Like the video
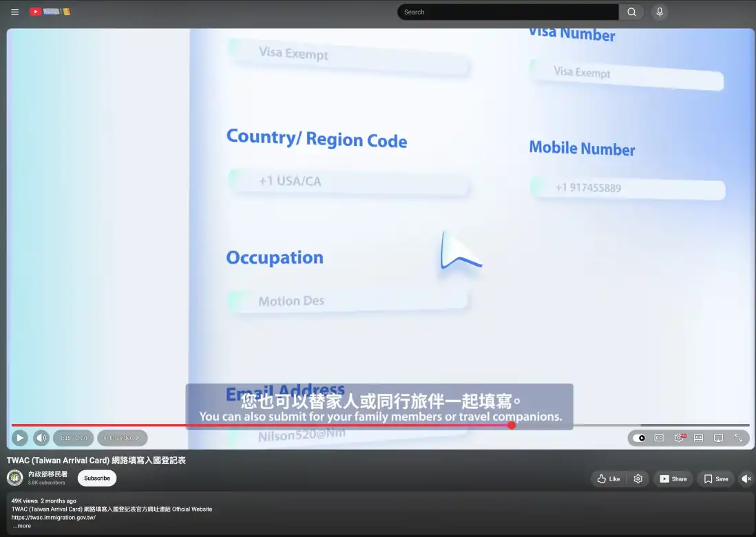 pos(608,478)
